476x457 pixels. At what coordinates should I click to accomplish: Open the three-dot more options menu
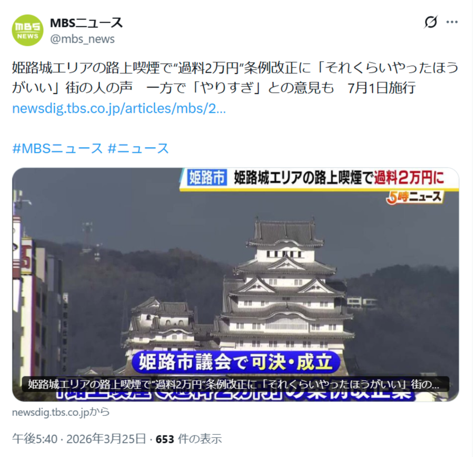coord(452,22)
